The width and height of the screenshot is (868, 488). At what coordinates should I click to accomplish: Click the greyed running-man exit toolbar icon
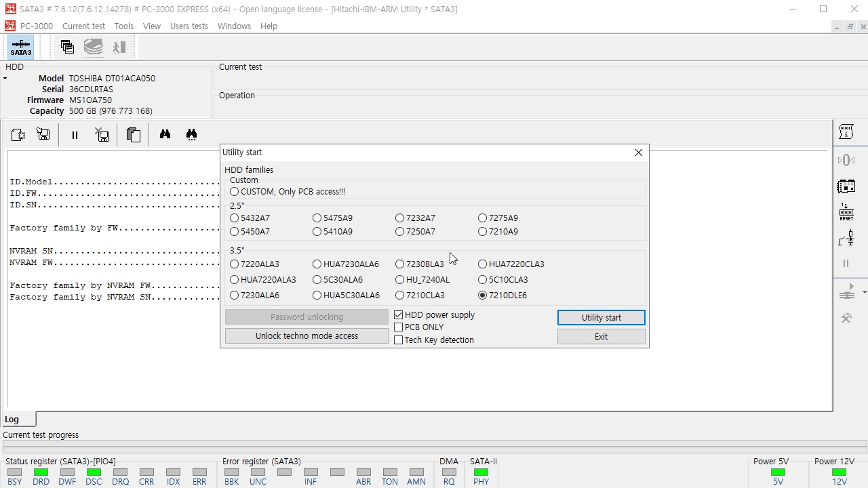click(119, 47)
